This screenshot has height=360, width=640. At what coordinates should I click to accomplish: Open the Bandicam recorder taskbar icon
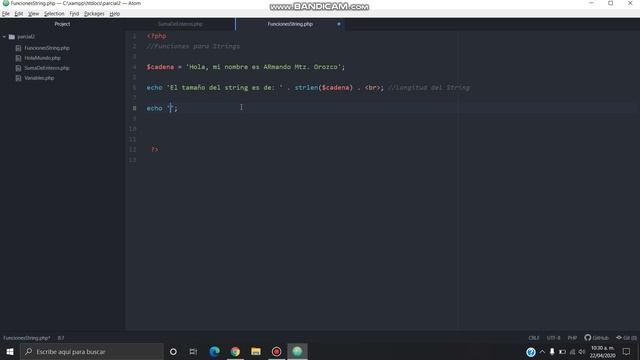coord(276,351)
